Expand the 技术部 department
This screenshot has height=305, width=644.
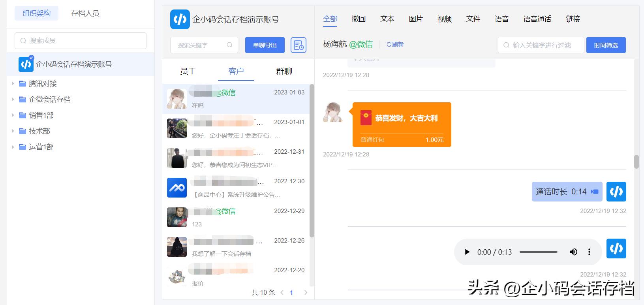click(x=13, y=131)
